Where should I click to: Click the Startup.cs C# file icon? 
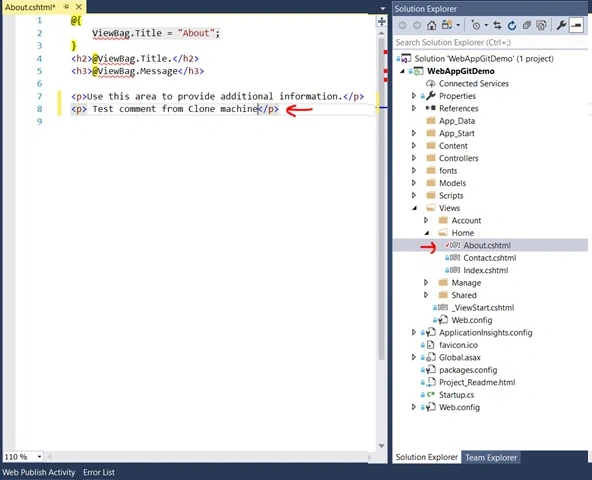[x=431, y=395]
